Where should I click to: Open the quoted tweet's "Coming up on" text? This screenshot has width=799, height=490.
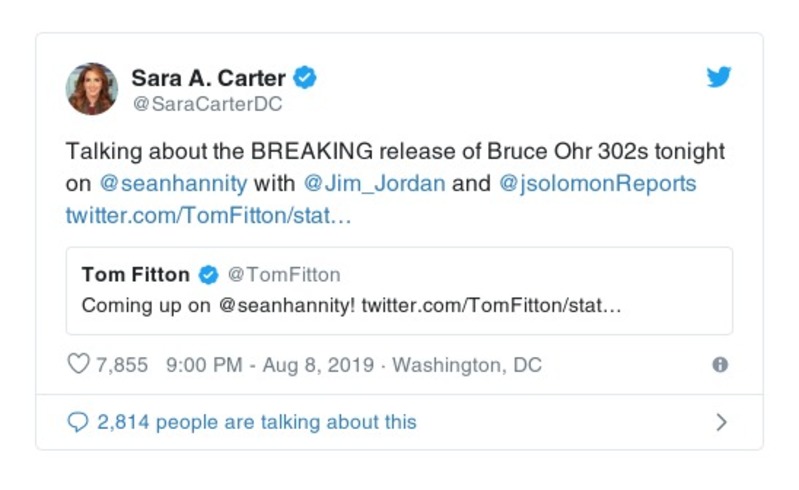pyautogui.click(x=146, y=305)
